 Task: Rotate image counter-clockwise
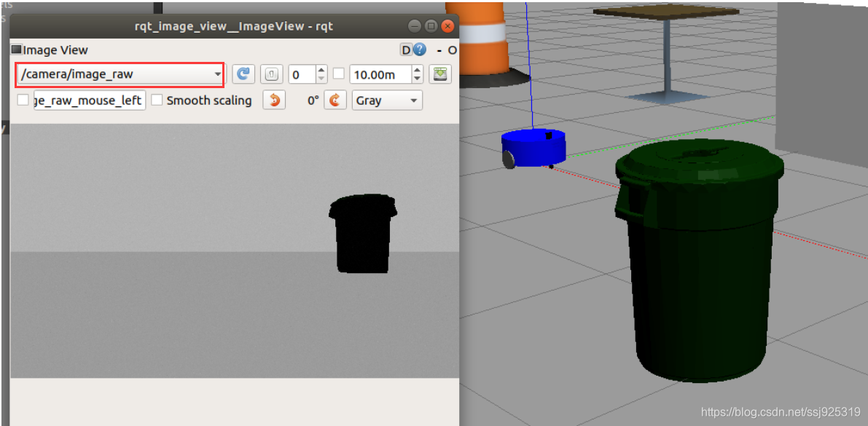[274, 100]
